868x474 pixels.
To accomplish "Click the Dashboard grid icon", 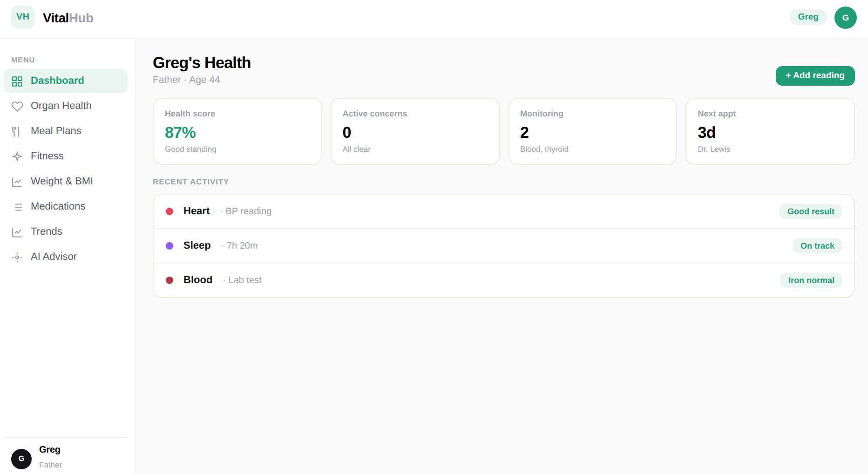I will point(17,81).
